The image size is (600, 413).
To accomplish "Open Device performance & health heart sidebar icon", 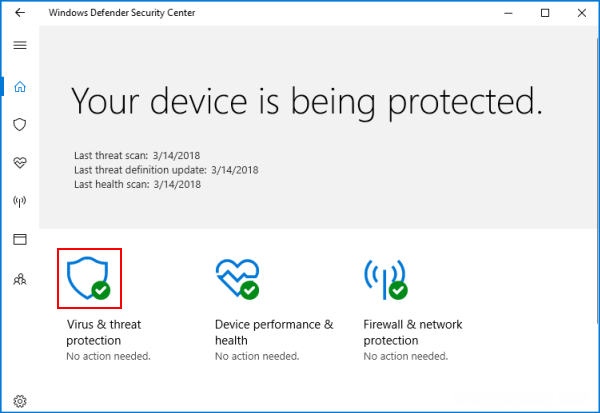I will click(x=20, y=163).
